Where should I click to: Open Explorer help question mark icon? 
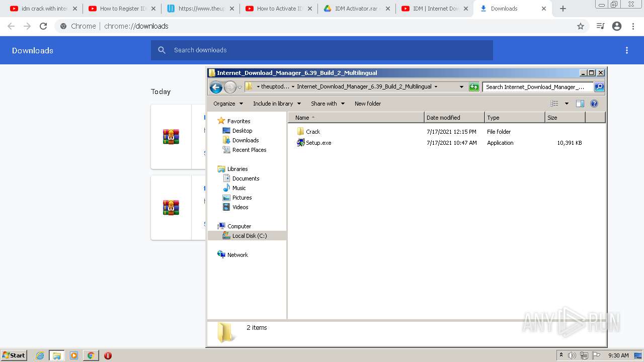[x=594, y=104]
